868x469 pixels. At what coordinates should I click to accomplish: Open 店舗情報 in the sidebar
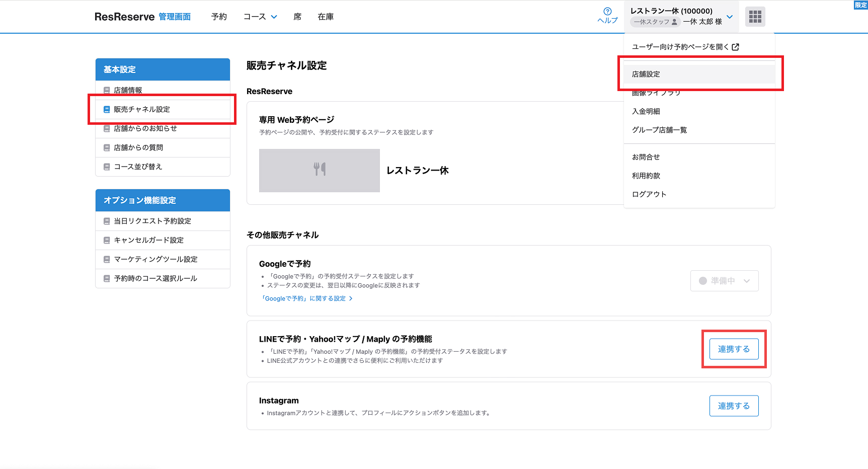pyautogui.click(x=163, y=91)
